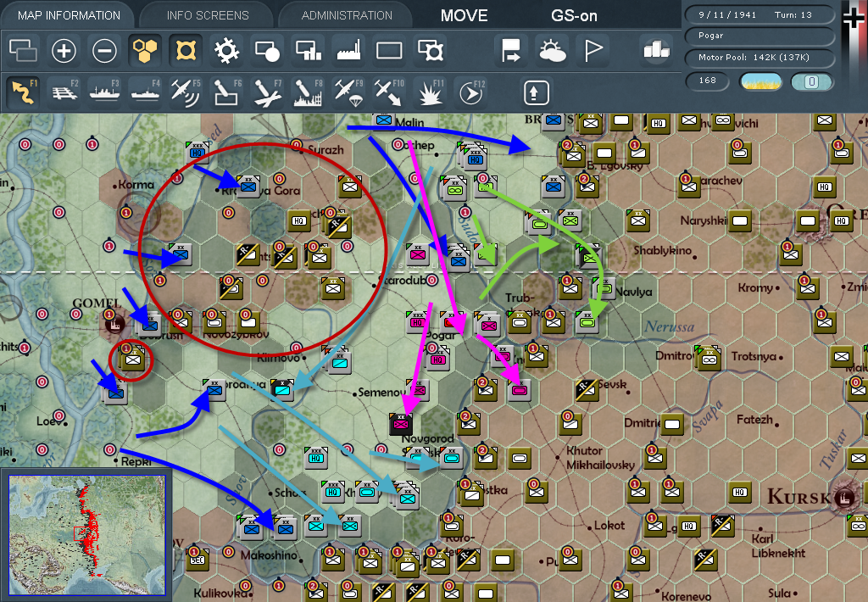Screen dimensions: 868x602
Task: Select the F7 bomb airfield icon
Action: 267,92
